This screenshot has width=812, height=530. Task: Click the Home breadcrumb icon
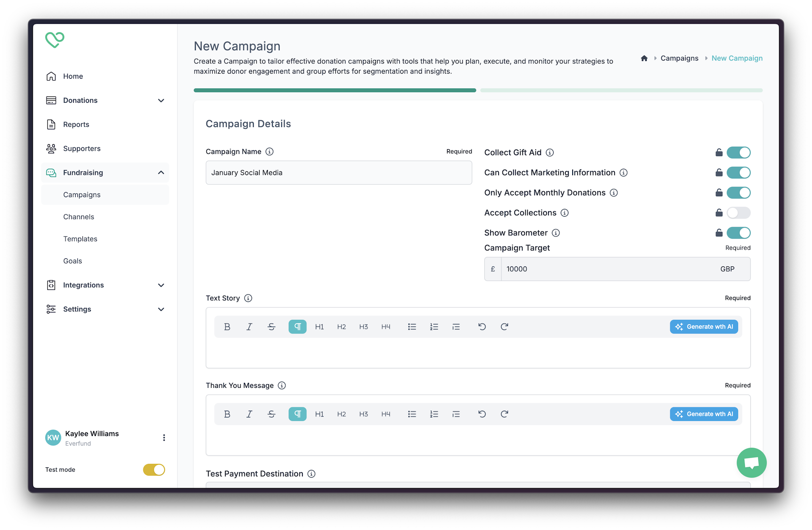[645, 58]
